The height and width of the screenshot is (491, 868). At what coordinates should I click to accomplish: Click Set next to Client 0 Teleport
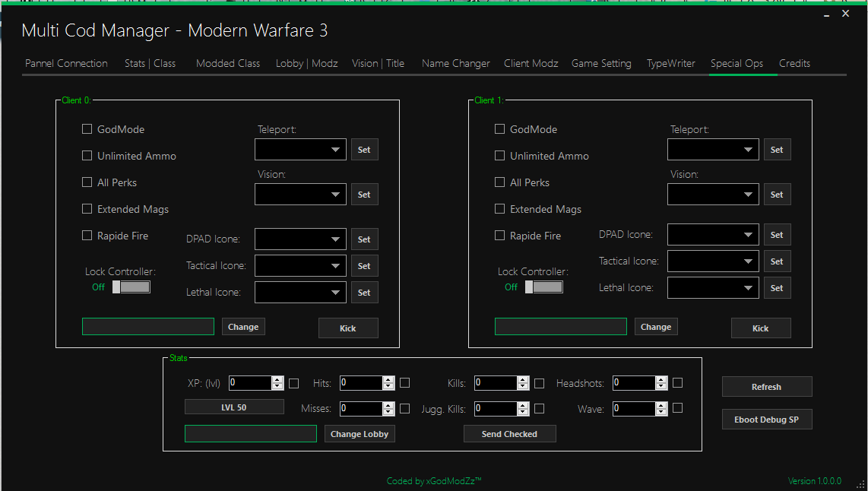coord(364,150)
